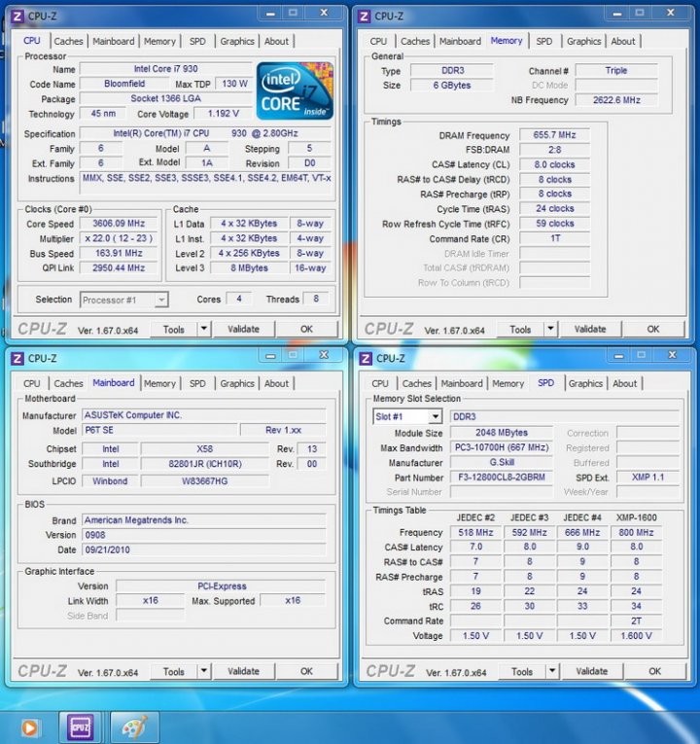This screenshot has height=744, width=700.
Task: Click the DRAM Frequency value 655.7 MHz
Action: tap(554, 135)
